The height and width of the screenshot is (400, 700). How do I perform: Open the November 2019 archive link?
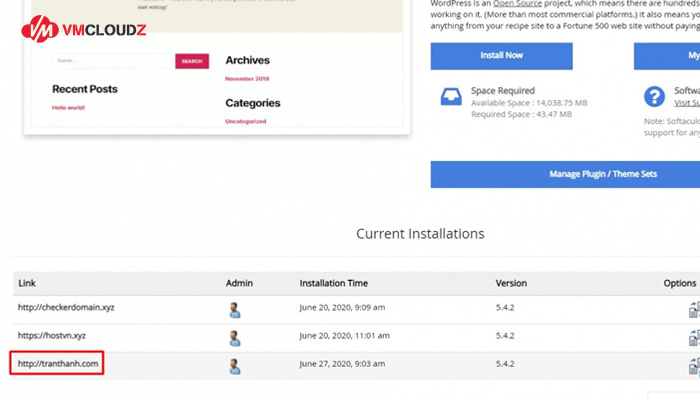[x=247, y=78]
